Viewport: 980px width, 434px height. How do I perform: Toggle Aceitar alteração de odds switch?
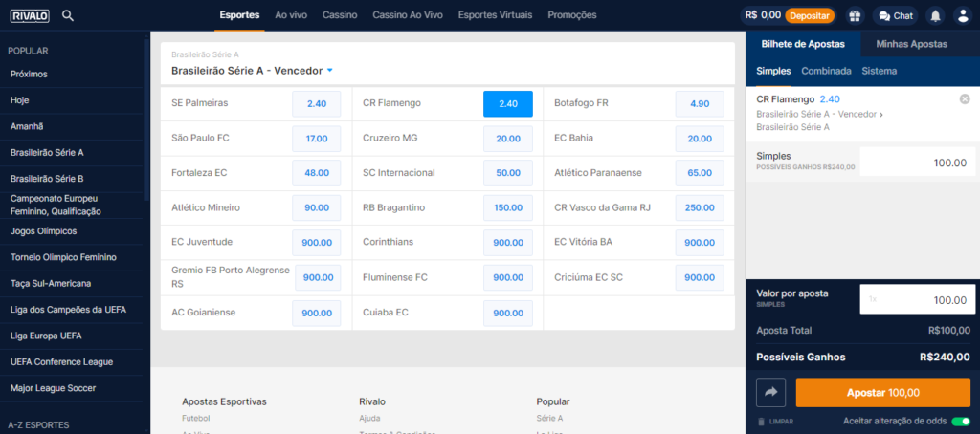961,421
